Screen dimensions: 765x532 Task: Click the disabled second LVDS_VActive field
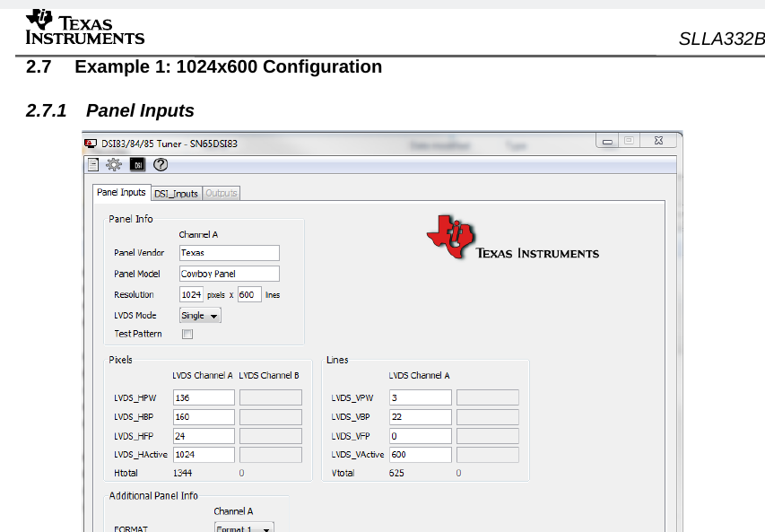click(488, 454)
